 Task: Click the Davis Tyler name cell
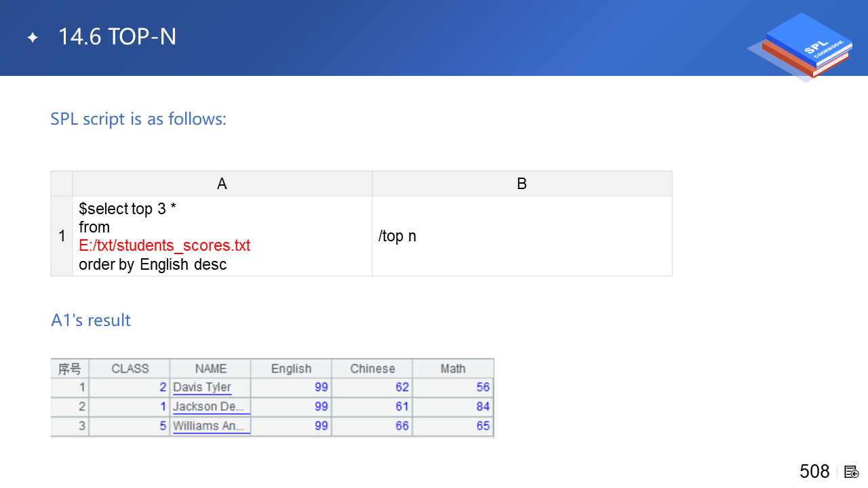pyautogui.click(x=202, y=387)
